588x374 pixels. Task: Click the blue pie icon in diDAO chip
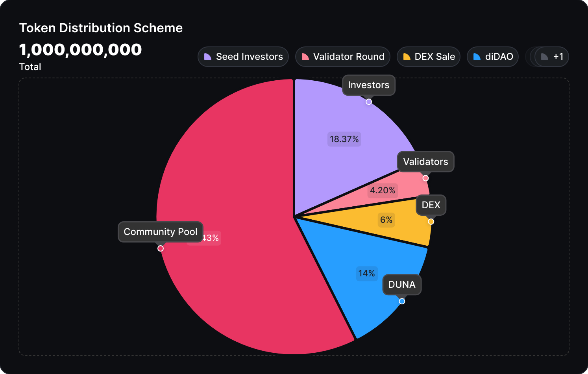pyautogui.click(x=477, y=56)
